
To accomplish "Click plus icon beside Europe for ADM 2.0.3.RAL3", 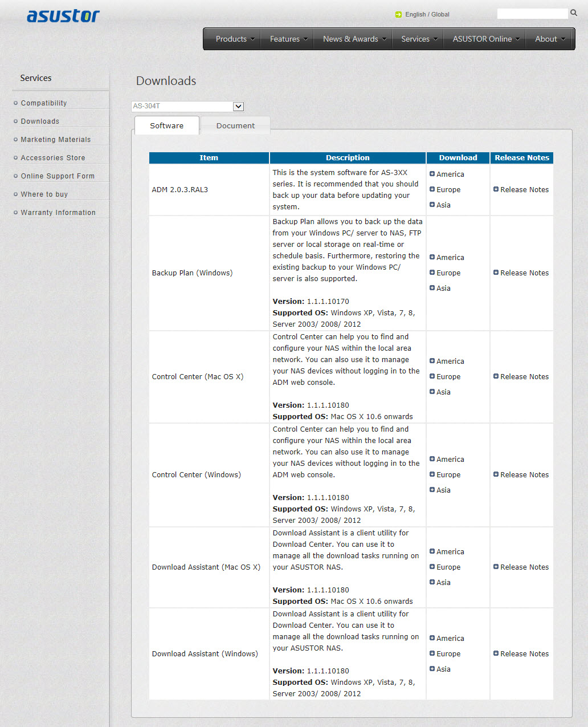I will (x=432, y=189).
